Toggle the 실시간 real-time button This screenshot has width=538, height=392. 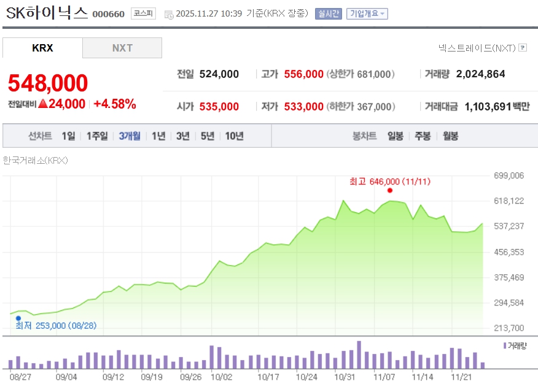click(328, 13)
